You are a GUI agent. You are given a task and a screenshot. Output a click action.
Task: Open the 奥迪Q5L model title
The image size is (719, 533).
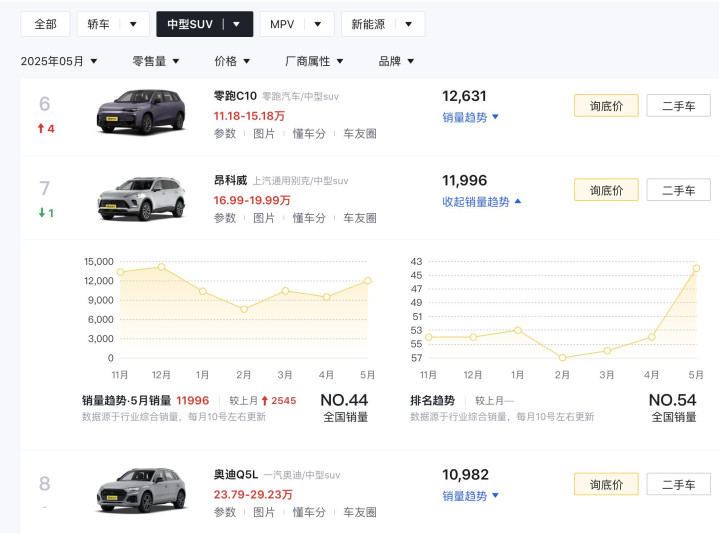pos(236,474)
